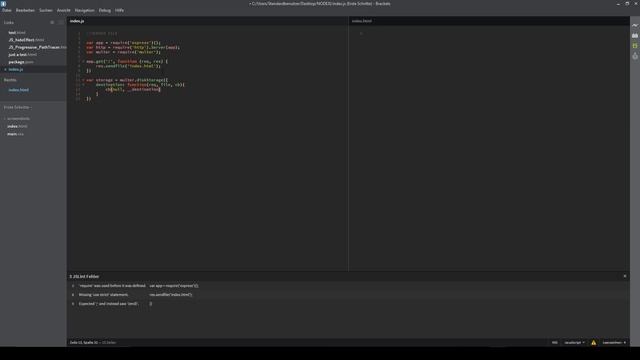The image size is (640, 360).
Task: Open the Extension Manager brick icon
Action: click(635, 36)
